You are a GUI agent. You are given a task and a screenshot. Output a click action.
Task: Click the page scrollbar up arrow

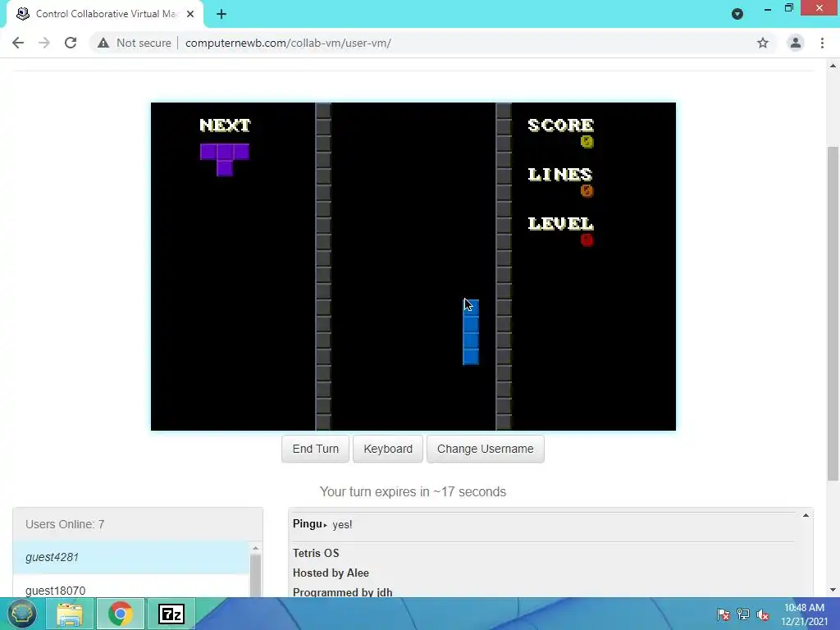point(833,66)
